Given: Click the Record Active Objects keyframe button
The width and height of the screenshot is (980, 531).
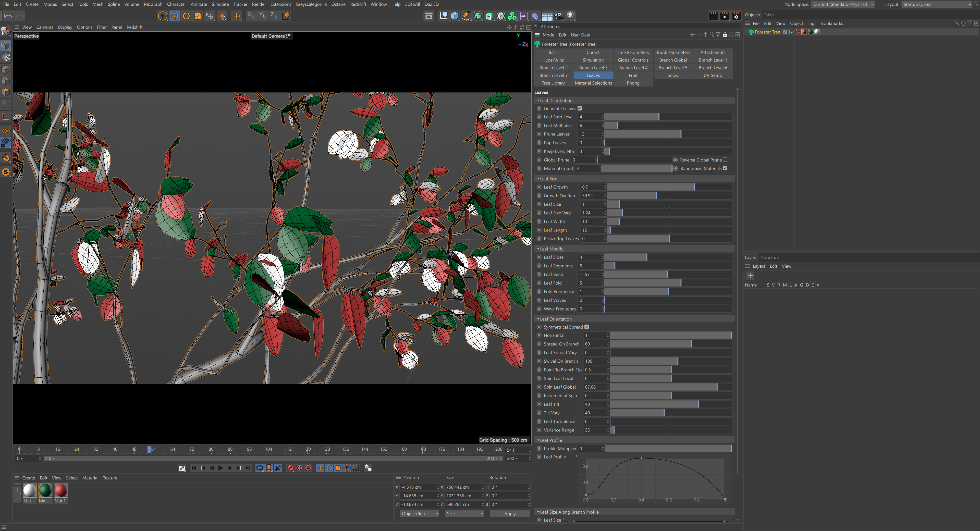Looking at the screenshot, I should [290, 468].
